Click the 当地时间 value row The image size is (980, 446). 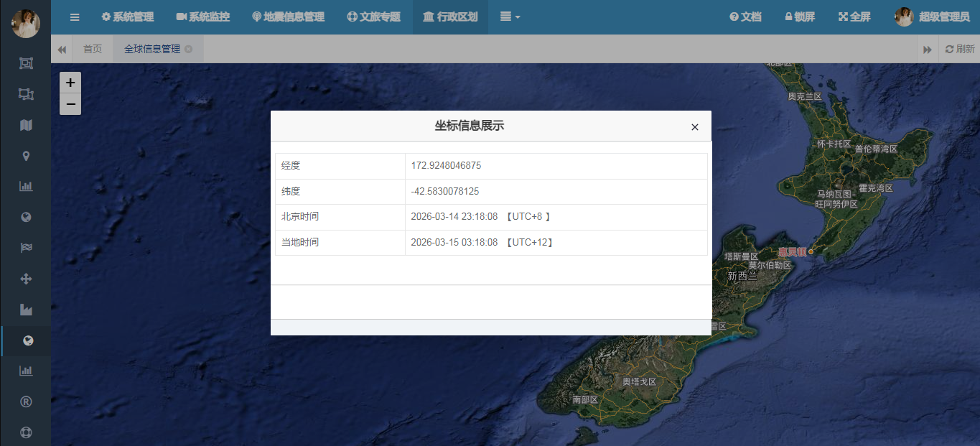[556, 243]
